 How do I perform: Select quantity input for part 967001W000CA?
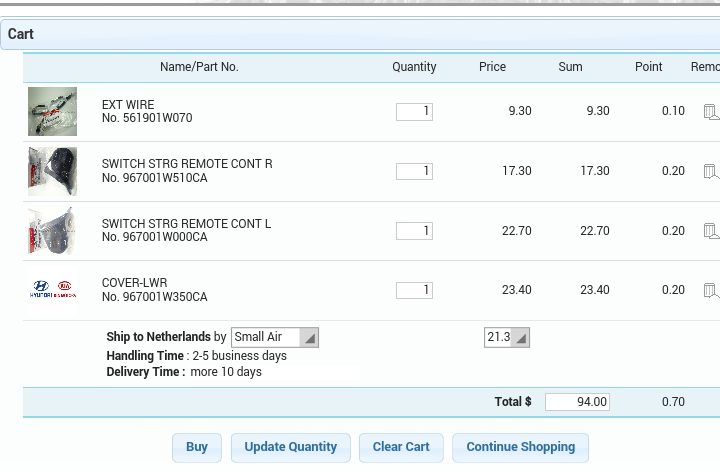click(414, 231)
